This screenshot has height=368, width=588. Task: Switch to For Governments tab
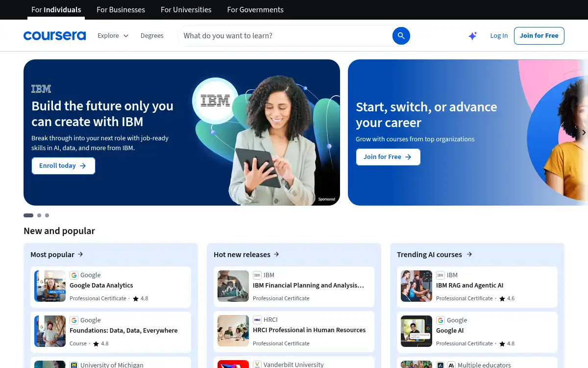[255, 10]
